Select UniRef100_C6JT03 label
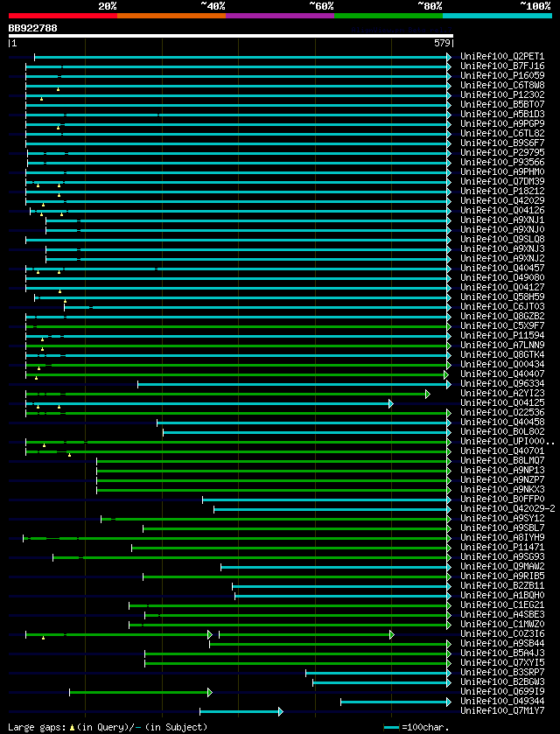The image size is (560, 734). point(502,306)
